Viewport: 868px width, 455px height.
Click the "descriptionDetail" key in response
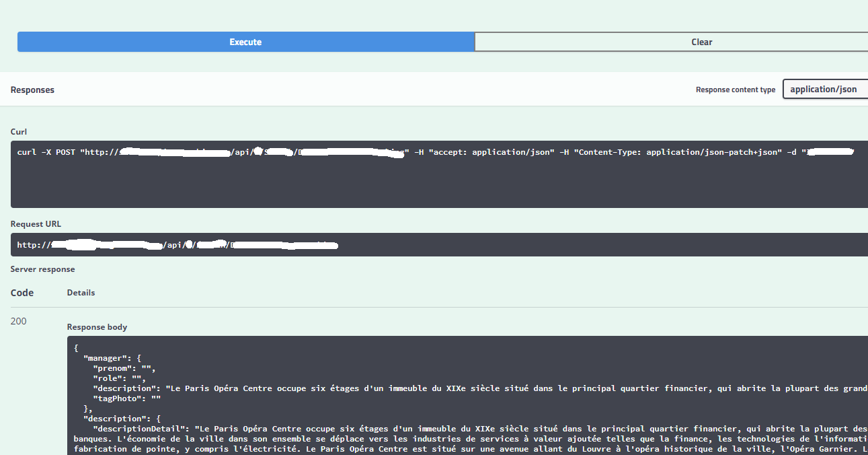point(139,428)
